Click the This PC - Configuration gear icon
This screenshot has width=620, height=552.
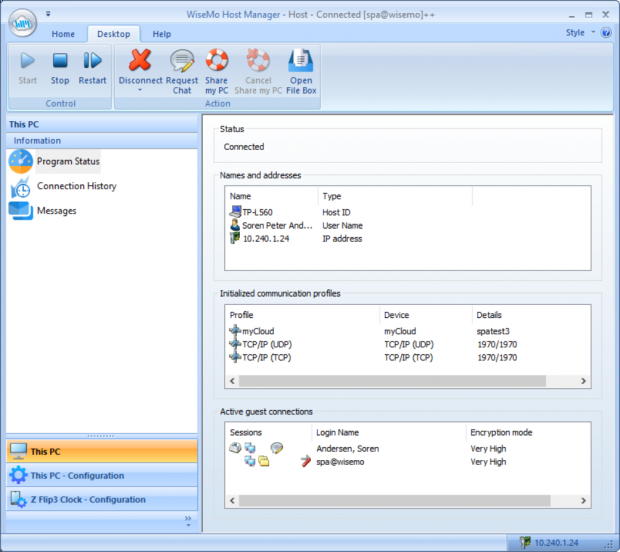(x=18, y=475)
